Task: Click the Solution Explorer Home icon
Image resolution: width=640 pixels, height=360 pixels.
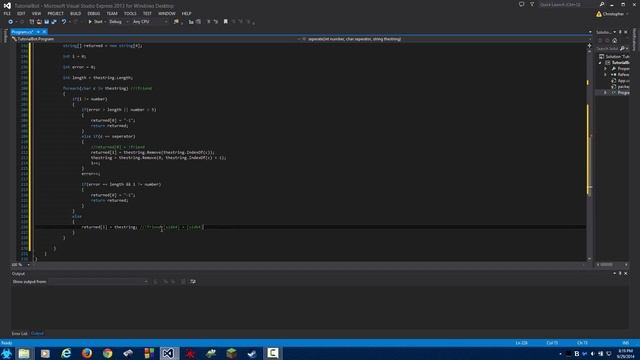Action: [615, 40]
